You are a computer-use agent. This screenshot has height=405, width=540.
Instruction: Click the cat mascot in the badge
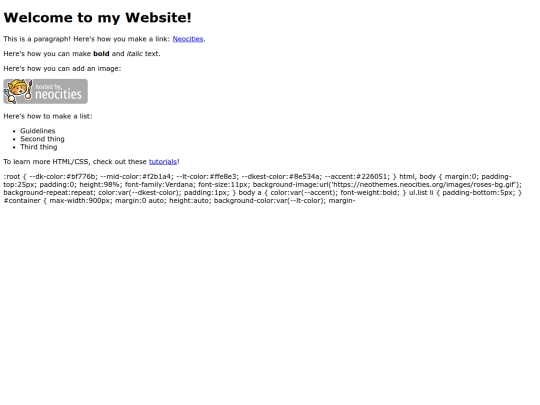click(x=18, y=91)
